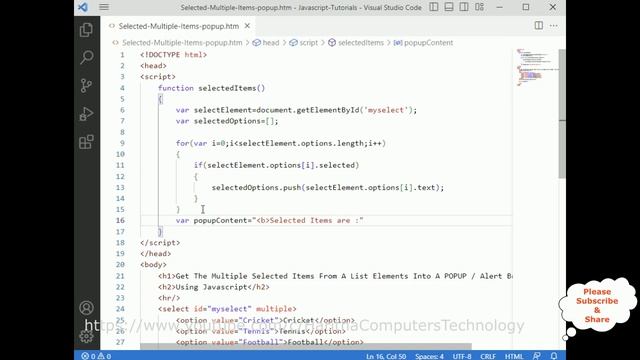Click the <!DOCTYPE html> line
640x360 pixels.
coord(173,55)
